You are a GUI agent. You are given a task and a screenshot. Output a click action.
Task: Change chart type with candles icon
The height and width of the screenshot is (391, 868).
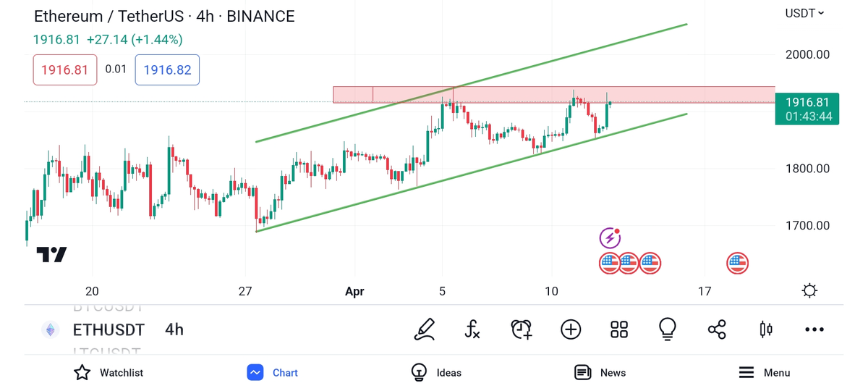click(x=766, y=329)
